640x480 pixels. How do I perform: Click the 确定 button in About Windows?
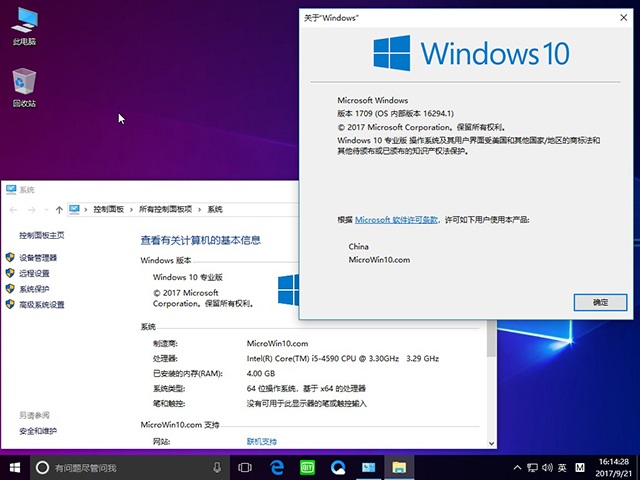[x=600, y=302]
